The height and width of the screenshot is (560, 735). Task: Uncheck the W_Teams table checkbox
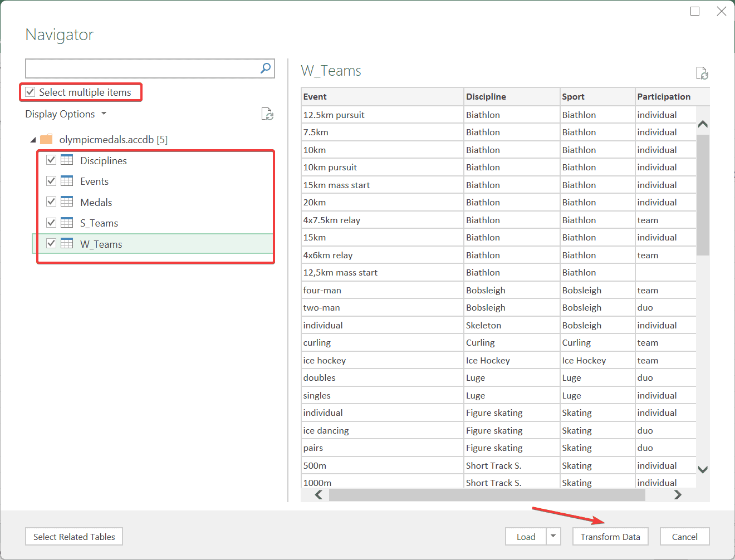(51, 243)
